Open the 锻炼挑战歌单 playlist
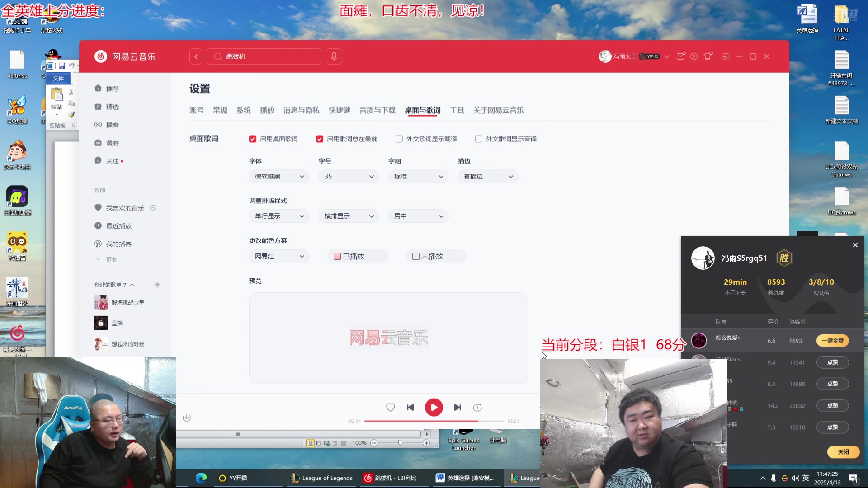 click(x=119, y=302)
